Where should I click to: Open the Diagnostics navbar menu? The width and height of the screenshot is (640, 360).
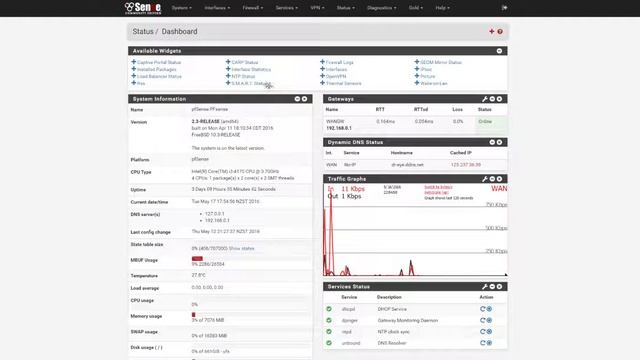[382, 8]
